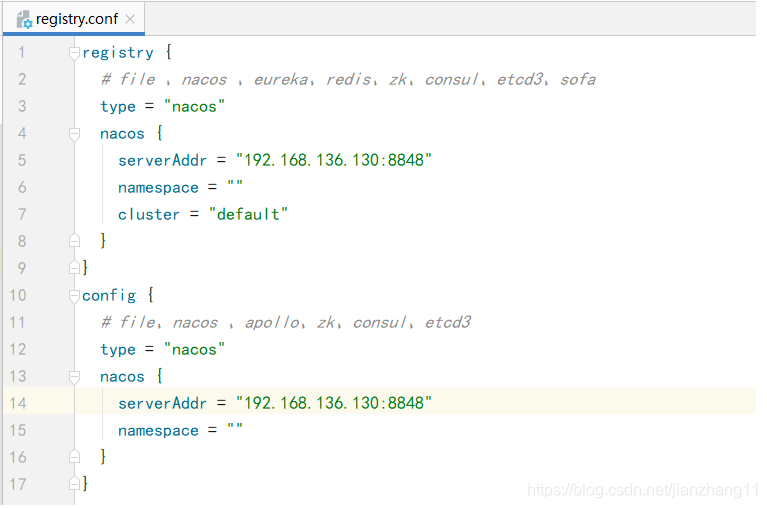Click the comment listing eureka, redis, zk
This screenshot has height=508, width=767.
click(x=348, y=79)
